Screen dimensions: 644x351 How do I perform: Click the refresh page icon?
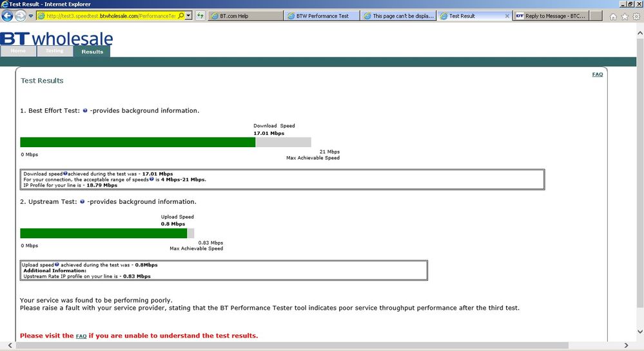tap(200, 16)
